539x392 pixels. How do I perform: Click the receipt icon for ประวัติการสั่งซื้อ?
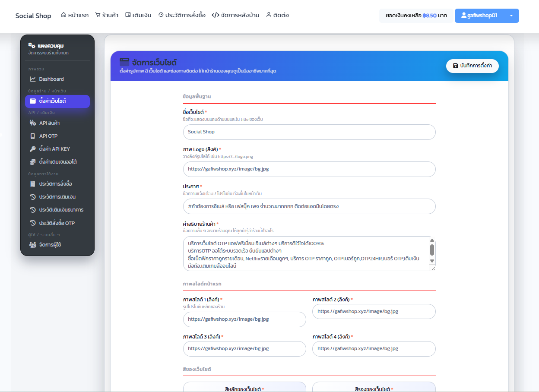click(x=33, y=184)
